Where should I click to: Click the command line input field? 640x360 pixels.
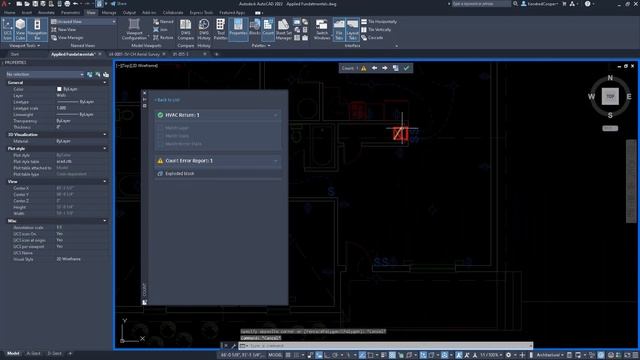[x=385, y=346]
